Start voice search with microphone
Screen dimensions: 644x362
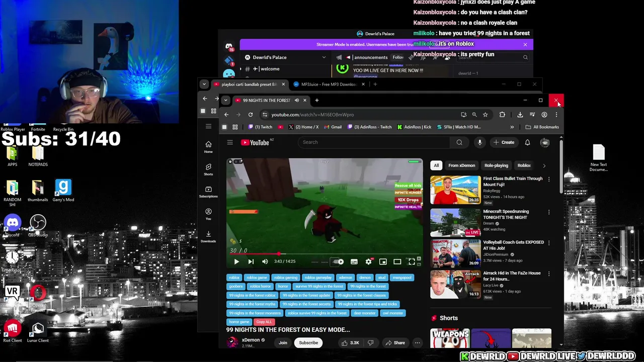(x=479, y=142)
